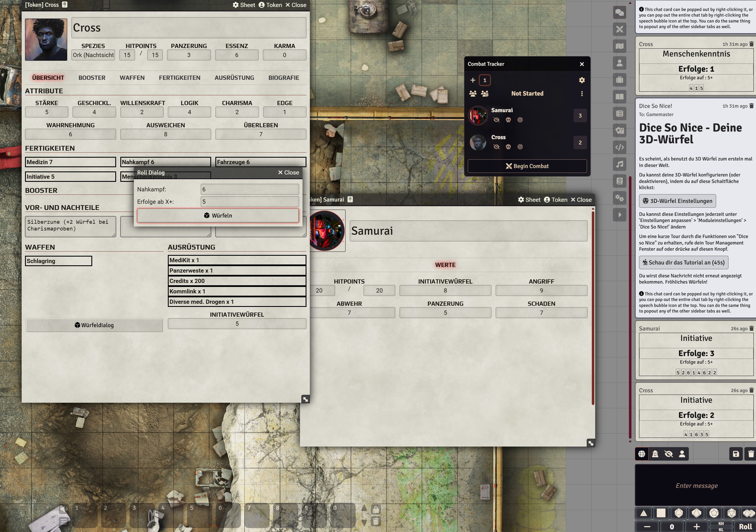
Task: Switch to blind GM roll mode
Action: 668,454
